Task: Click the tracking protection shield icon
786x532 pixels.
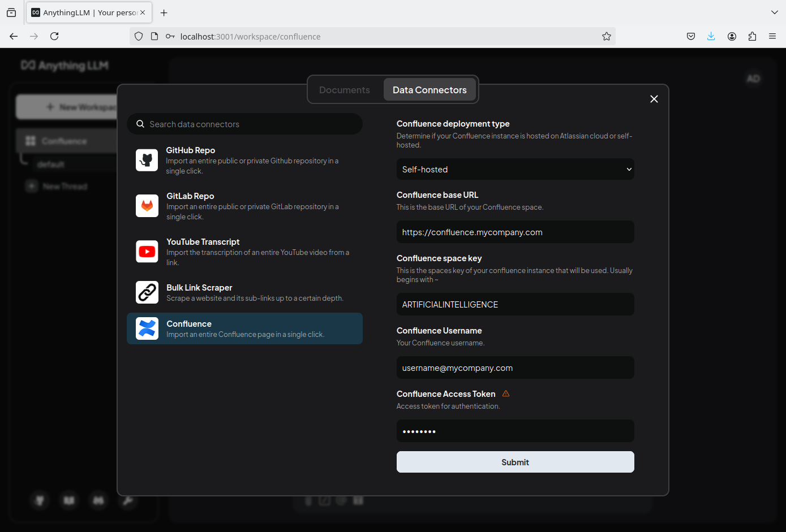Action: pyautogui.click(x=139, y=36)
